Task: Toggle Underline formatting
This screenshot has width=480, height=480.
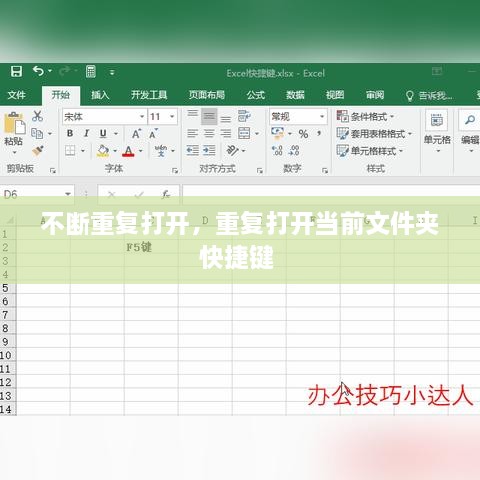Action: [103, 134]
